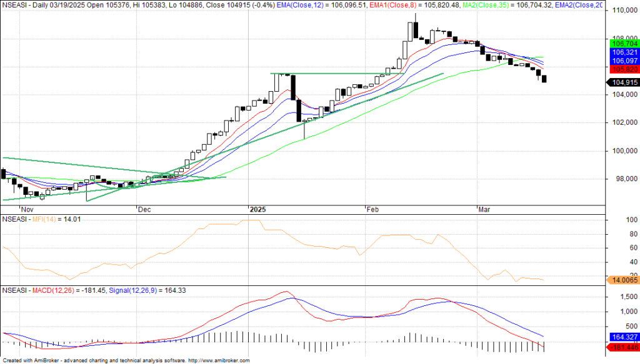This screenshot has width=640, height=364.
Task: Select the 2025 year marker on time axis
Action: (x=257, y=210)
